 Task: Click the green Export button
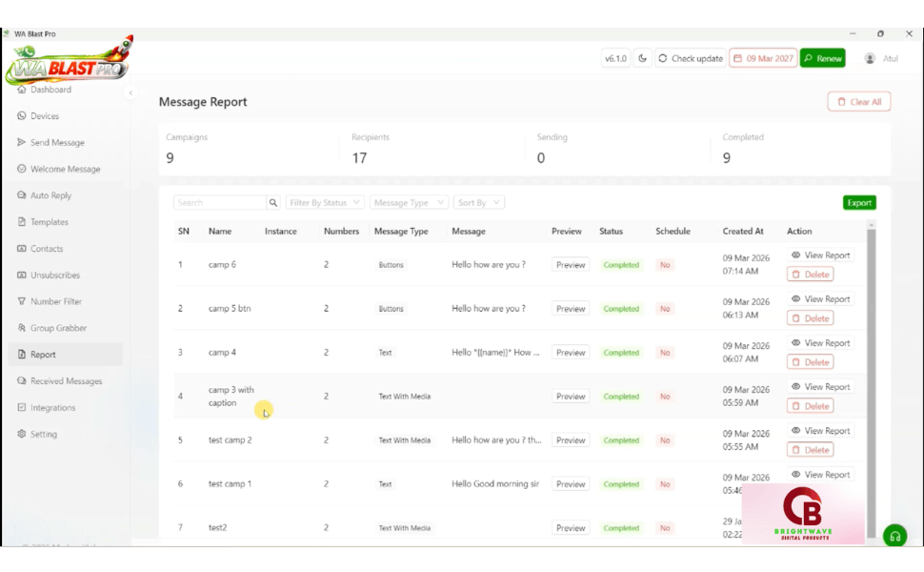click(859, 203)
